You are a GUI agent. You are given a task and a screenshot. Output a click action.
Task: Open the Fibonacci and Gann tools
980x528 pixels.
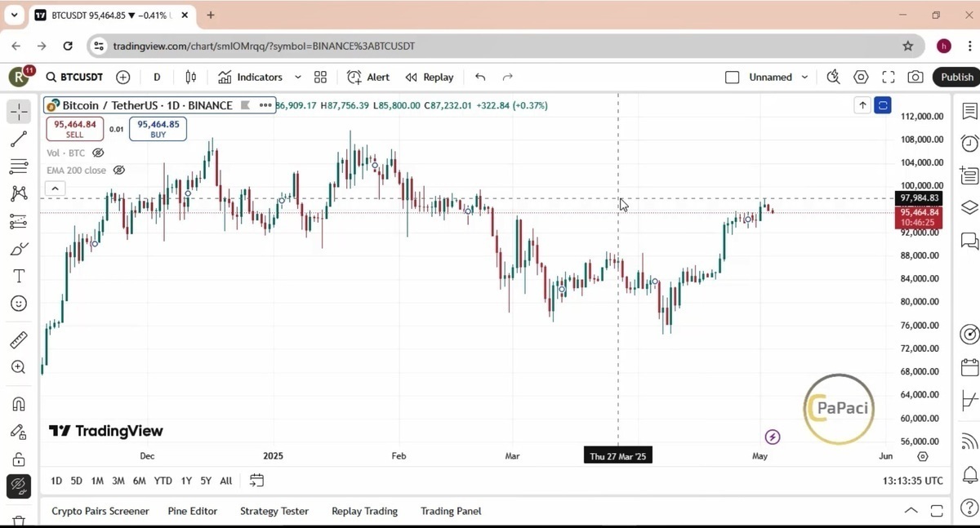click(19, 167)
